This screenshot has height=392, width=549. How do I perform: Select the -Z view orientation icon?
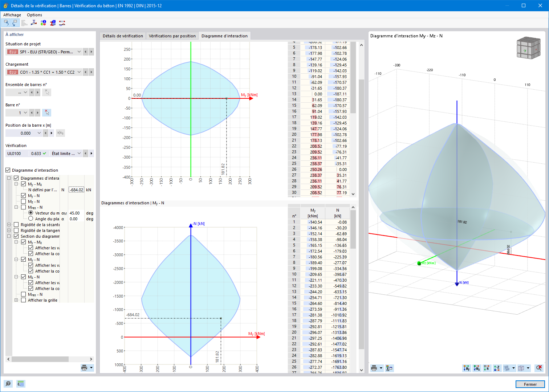pos(497,368)
